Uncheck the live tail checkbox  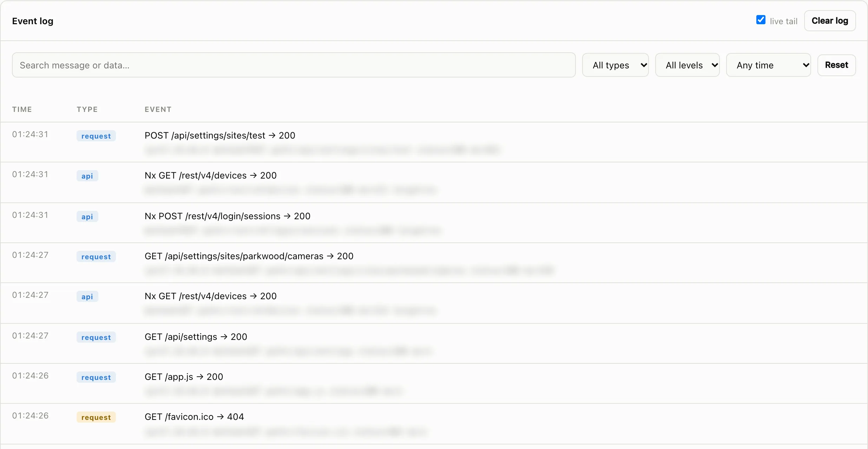pyautogui.click(x=761, y=20)
